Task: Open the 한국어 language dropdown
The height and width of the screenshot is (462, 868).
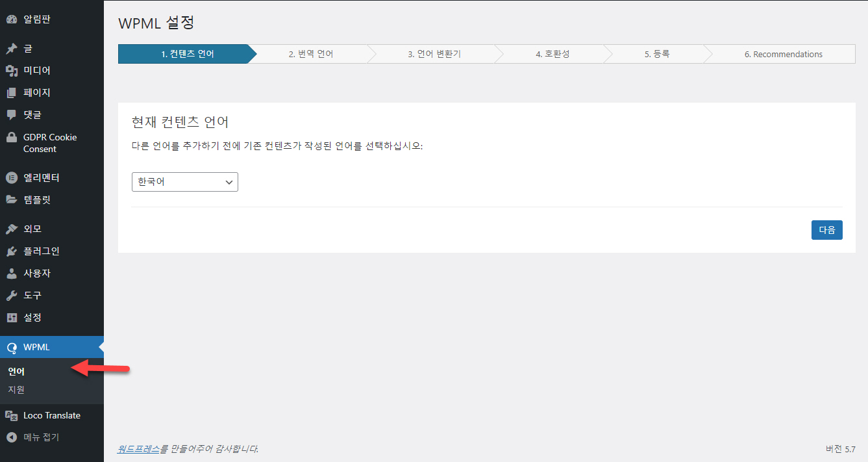Action: pos(185,182)
